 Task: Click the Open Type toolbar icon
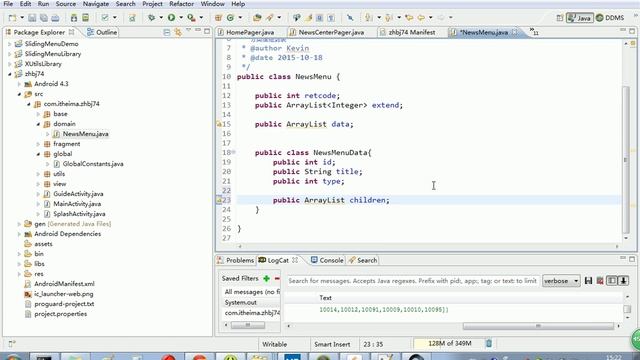[x=257, y=18]
